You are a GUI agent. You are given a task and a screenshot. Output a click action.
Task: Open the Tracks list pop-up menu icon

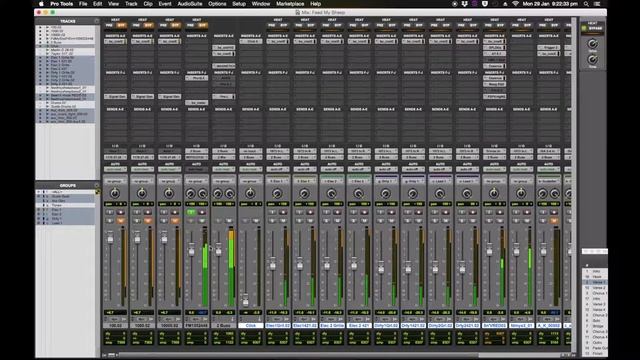click(x=97, y=21)
